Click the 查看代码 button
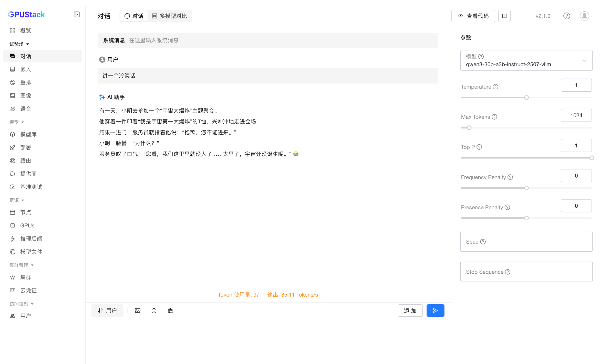 tap(473, 16)
